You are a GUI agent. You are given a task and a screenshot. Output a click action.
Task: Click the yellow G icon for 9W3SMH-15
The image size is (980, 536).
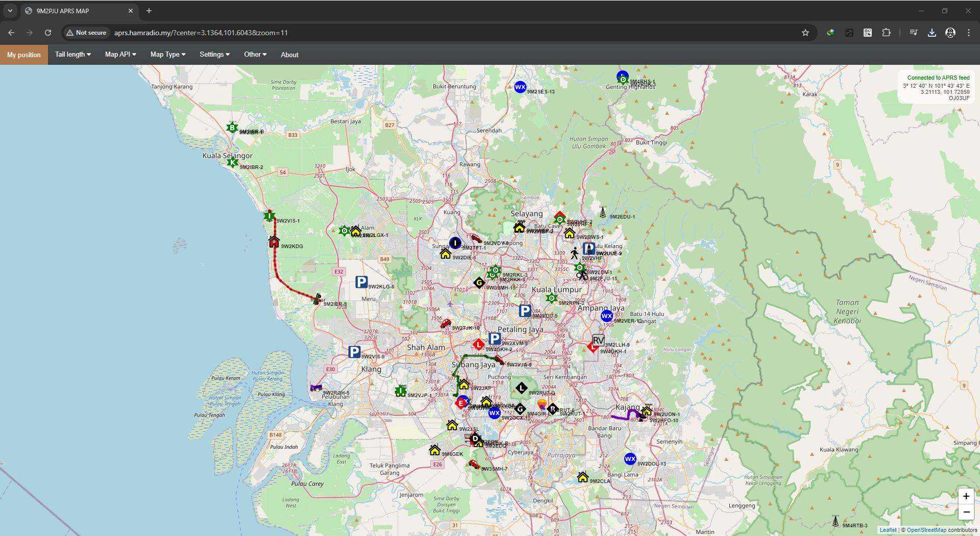click(x=479, y=282)
